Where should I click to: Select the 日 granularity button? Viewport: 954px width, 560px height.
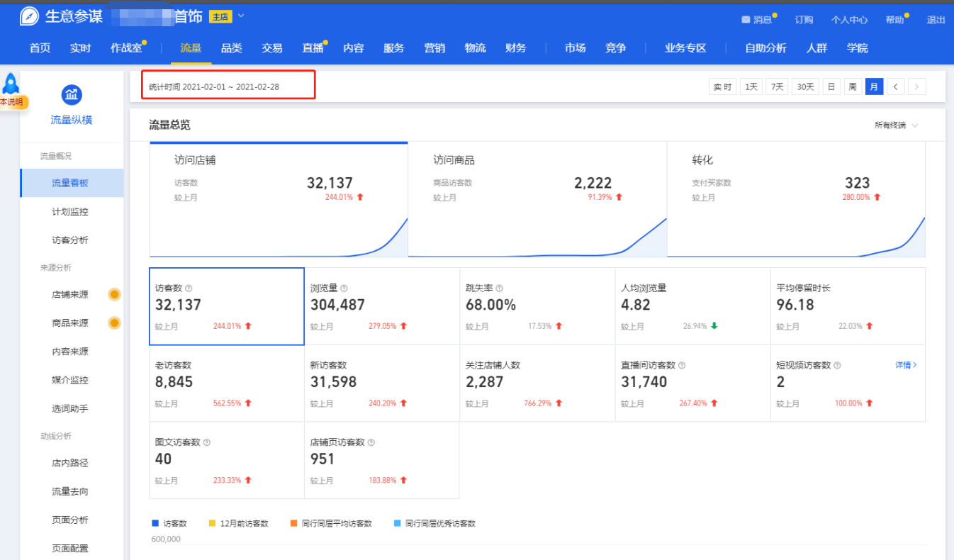[x=831, y=86]
